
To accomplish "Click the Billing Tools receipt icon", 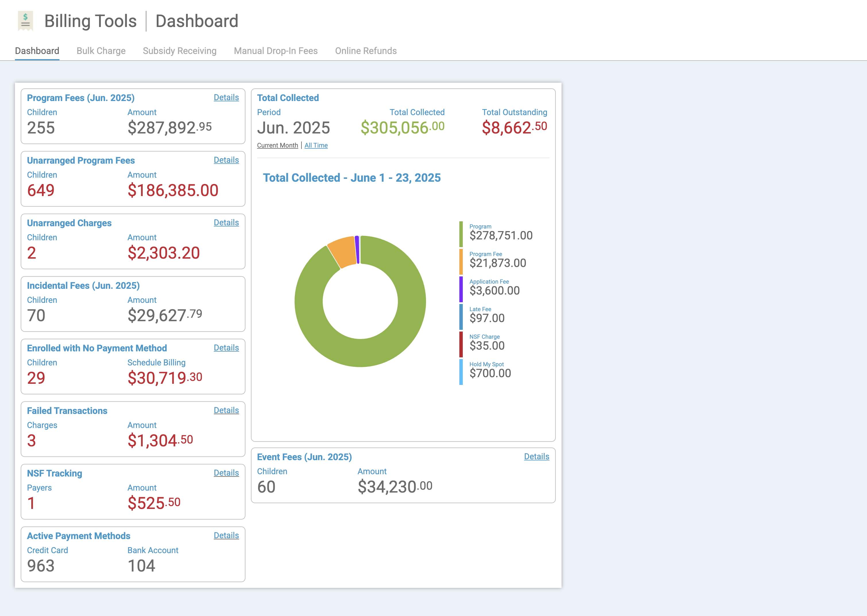I will (26, 20).
